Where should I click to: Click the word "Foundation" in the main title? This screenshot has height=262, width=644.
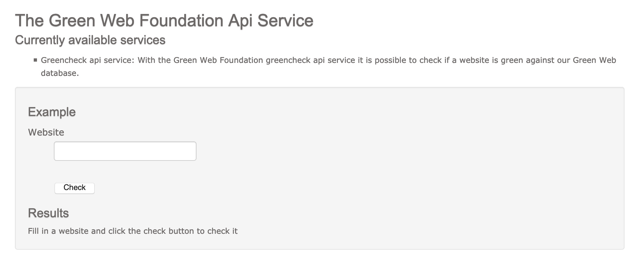(181, 20)
